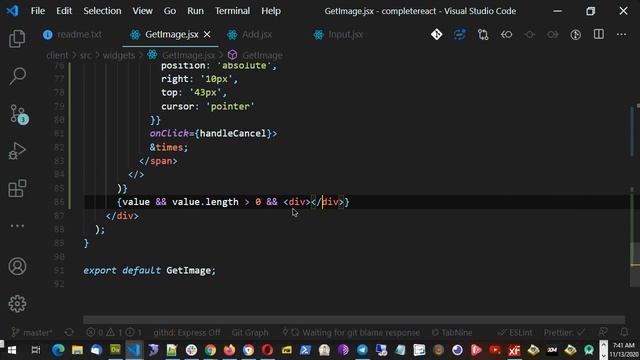
Task: Click the Prettier status bar item
Action: pyautogui.click(x=564, y=333)
